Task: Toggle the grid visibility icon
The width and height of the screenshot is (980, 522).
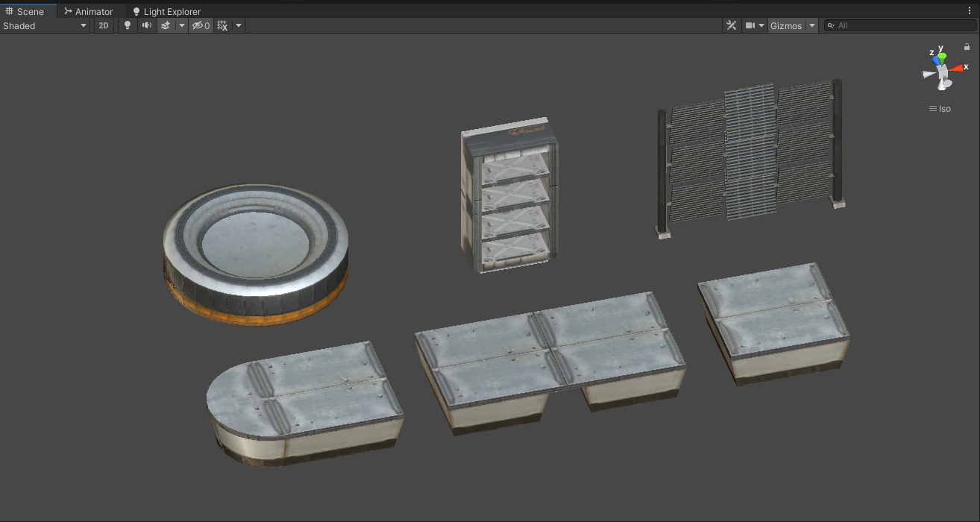Action: [x=222, y=25]
